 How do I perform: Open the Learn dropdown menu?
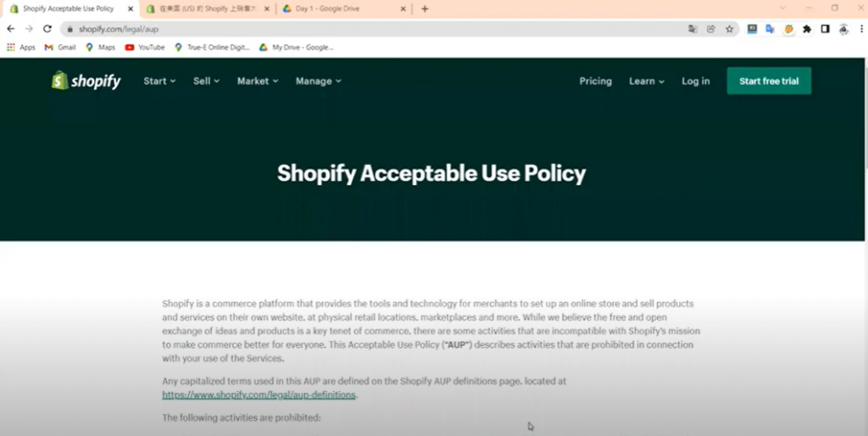646,81
